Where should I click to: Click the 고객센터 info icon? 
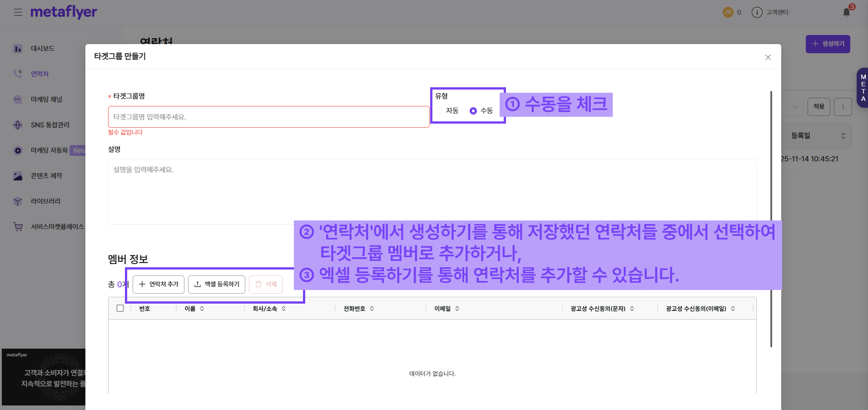point(757,12)
